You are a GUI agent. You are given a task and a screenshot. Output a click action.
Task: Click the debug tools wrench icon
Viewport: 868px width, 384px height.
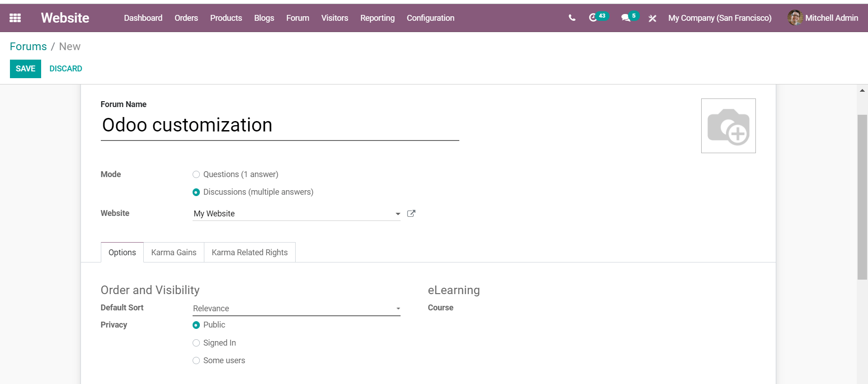pos(652,18)
